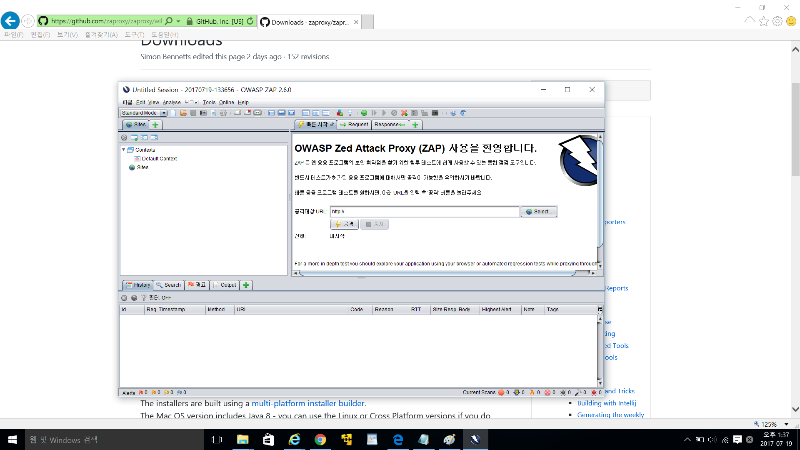Select the Sites tab in left panel
Image resolution: width=800 pixels, height=450 pixels.
tap(136, 124)
